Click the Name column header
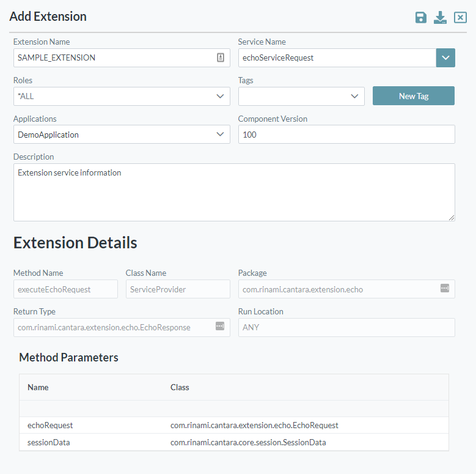Viewport: 476px width, 474px height. (38, 387)
